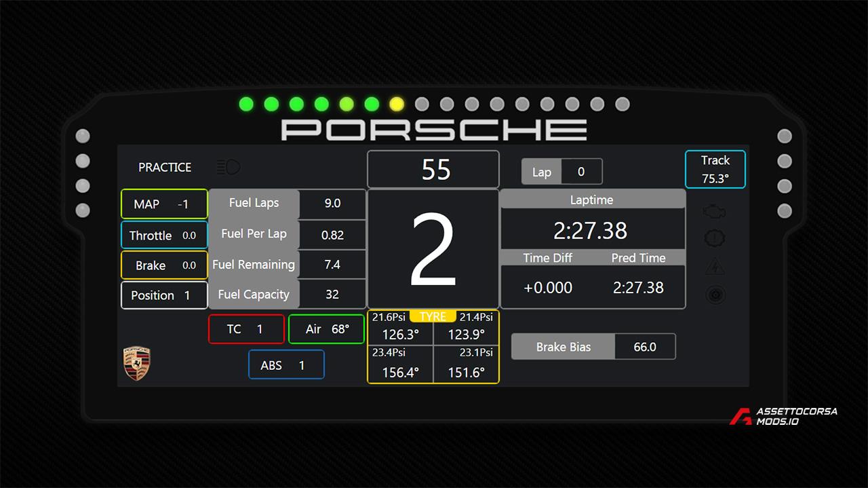Click the 151.6° tyre temperature
868x488 pixels.
tap(466, 373)
